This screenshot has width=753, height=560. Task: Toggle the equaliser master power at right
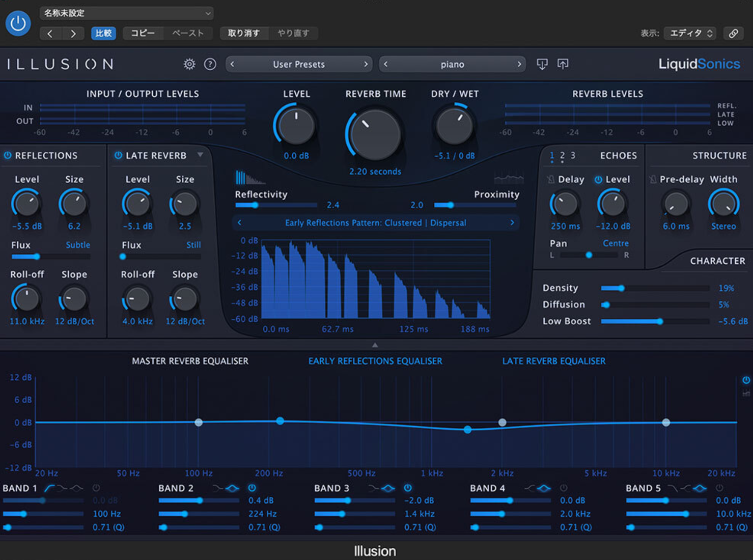pos(746,380)
